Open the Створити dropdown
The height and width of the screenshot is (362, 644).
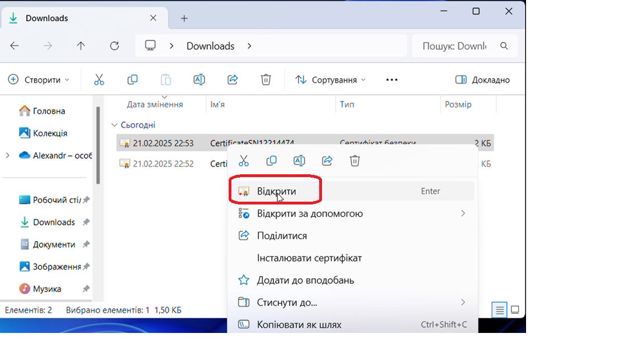pos(39,80)
